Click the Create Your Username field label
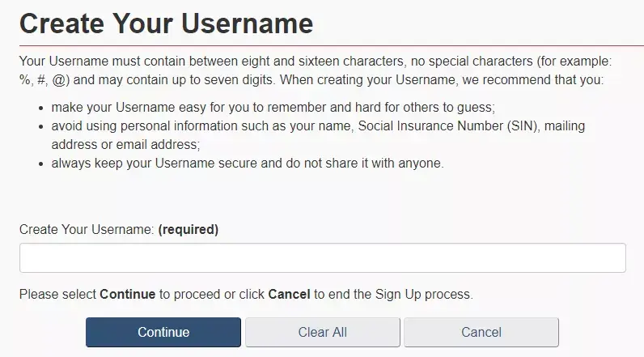This screenshot has height=357, width=644. point(86,230)
